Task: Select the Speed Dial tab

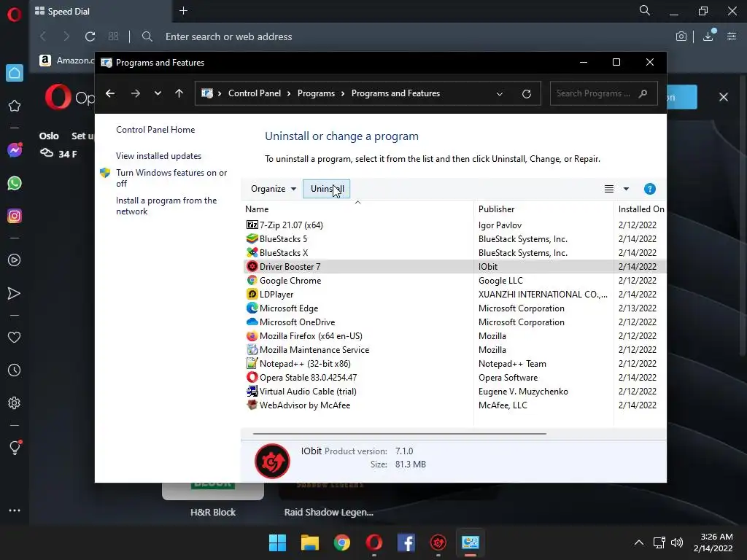Action: [99, 11]
